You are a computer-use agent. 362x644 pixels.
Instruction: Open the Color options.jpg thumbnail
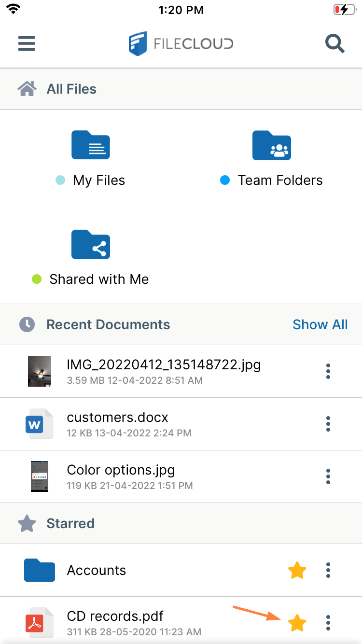[x=40, y=476]
